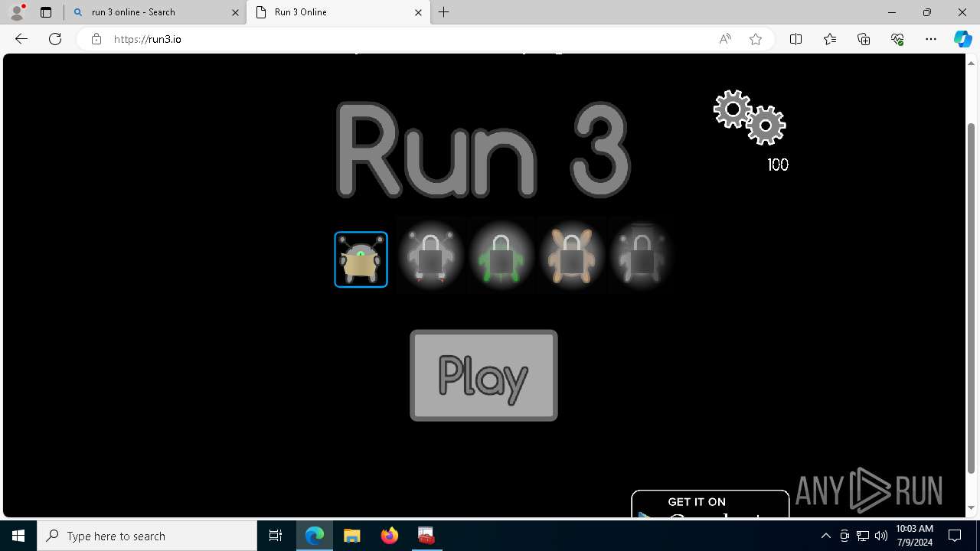View site information lock icon
Image resolution: width=980 pixels, height=551 pixels.
(x=96, y=39)
